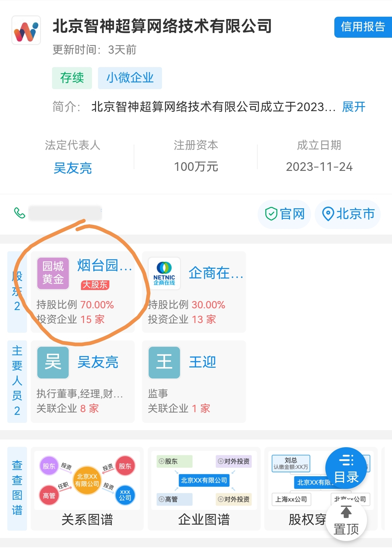Tap the green phone call icon
Image resolution: width=392 pixels, height=552 pixels.
point(20,213)
